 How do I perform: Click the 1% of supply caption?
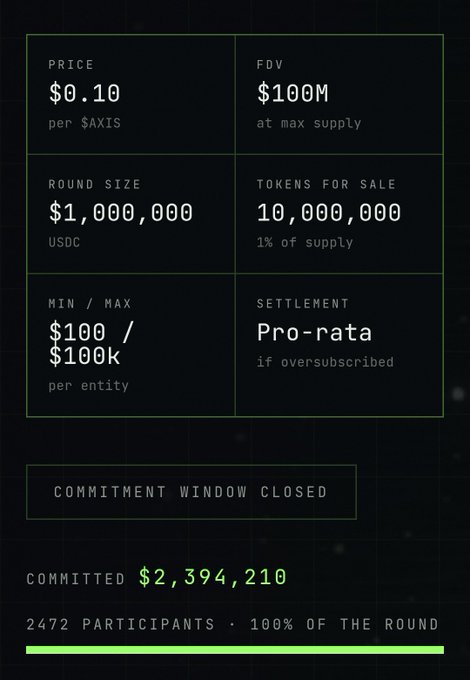(x=305, y=242)
